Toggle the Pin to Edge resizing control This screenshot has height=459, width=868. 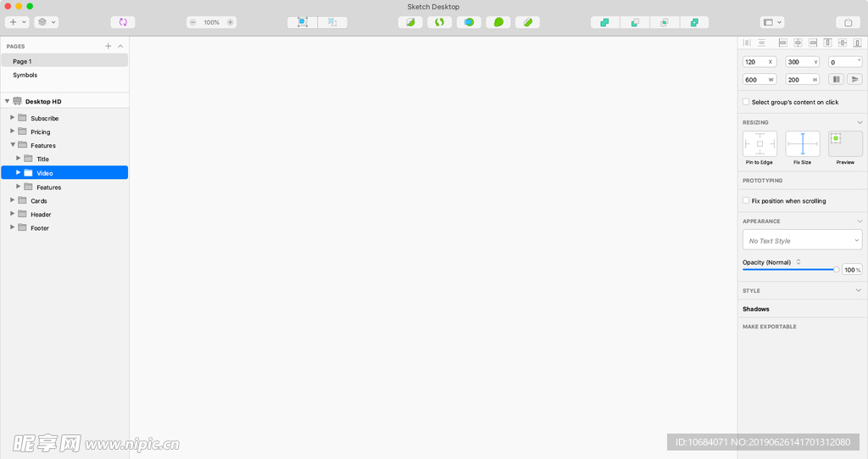pyautogui.click(x=759, y=143)
